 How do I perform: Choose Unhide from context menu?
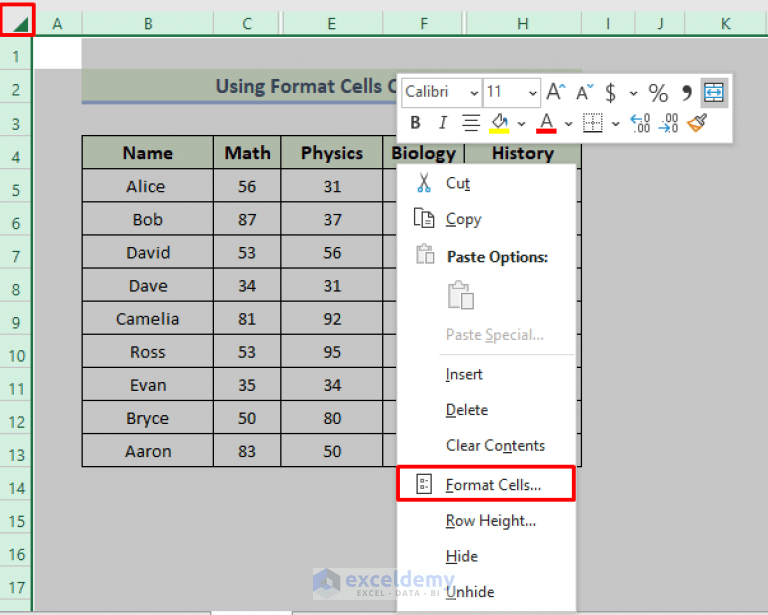(486, 592)
